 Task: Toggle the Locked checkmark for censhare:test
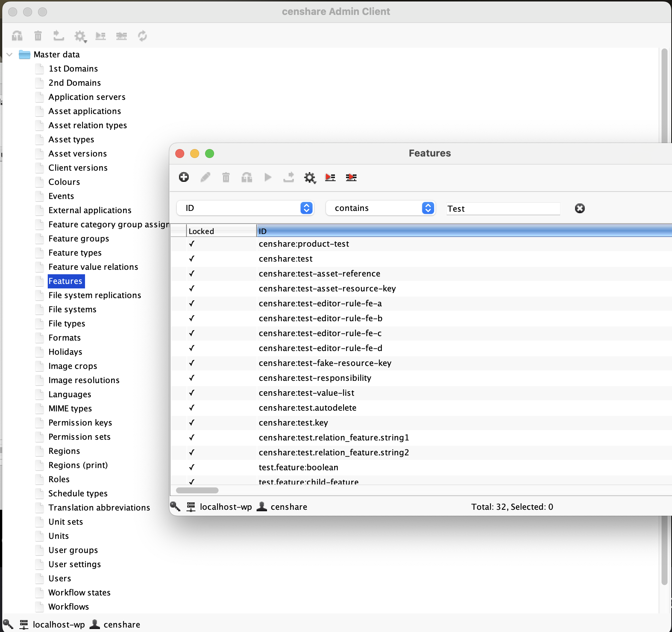pyautogui.click(x=192, y=259)
